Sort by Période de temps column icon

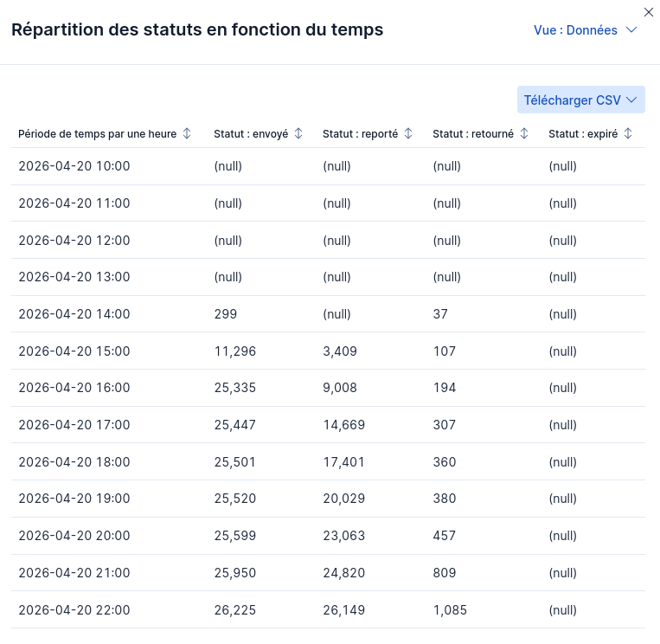click(187, 134)
